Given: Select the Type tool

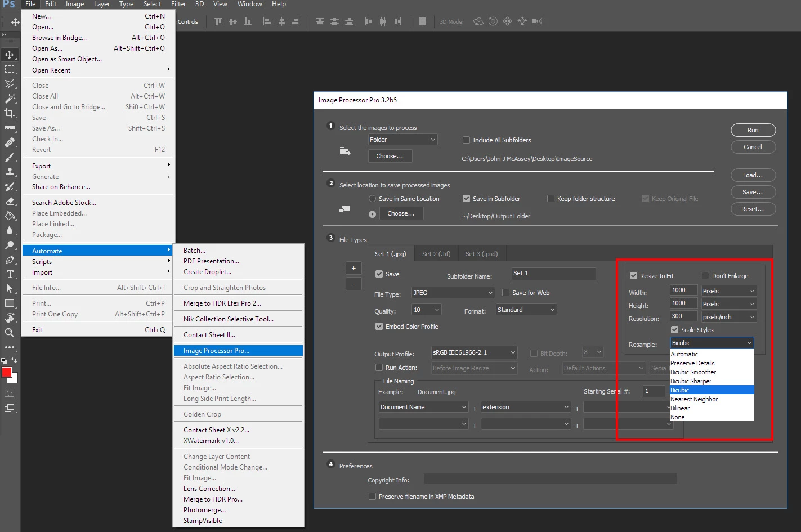Looking at the screenshot, I should coord(10,274).
